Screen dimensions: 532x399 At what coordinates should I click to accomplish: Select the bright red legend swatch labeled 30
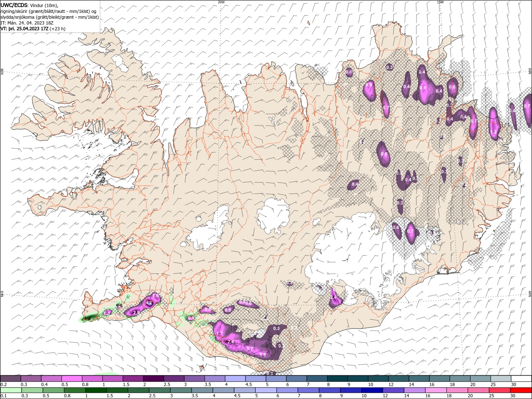point(522,390)
